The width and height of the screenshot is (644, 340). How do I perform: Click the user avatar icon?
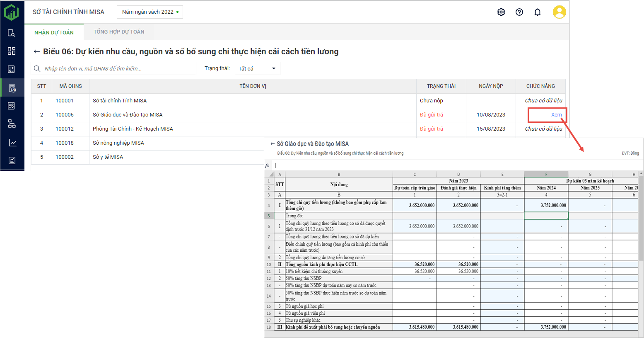(559, 12)
